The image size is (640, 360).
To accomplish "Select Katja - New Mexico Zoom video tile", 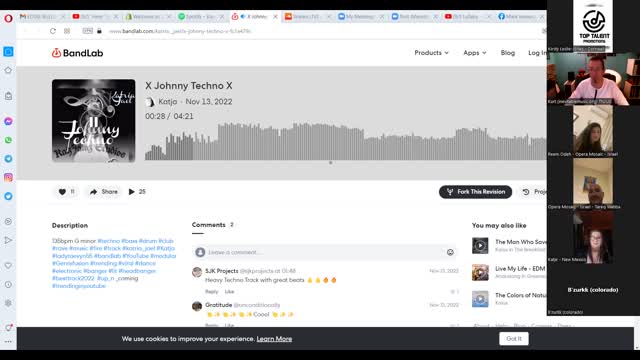I will point(593,237).
